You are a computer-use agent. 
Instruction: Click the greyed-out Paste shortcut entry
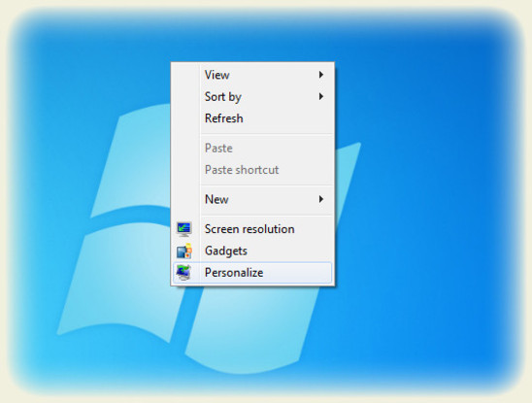(x=252, y=170)
